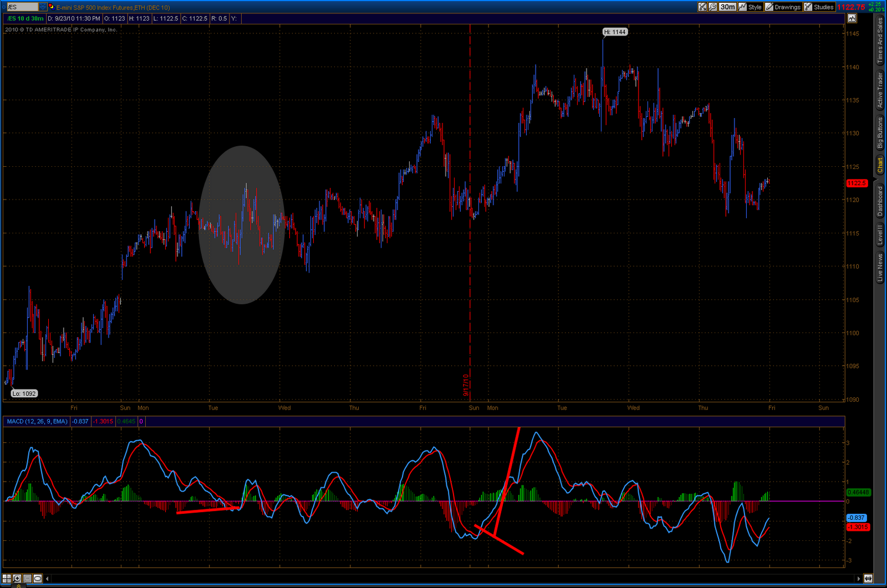Zoom in with the magnifier plus icon
The height and width of the screenshot is (588, 887).
click(x=17, y=579)
